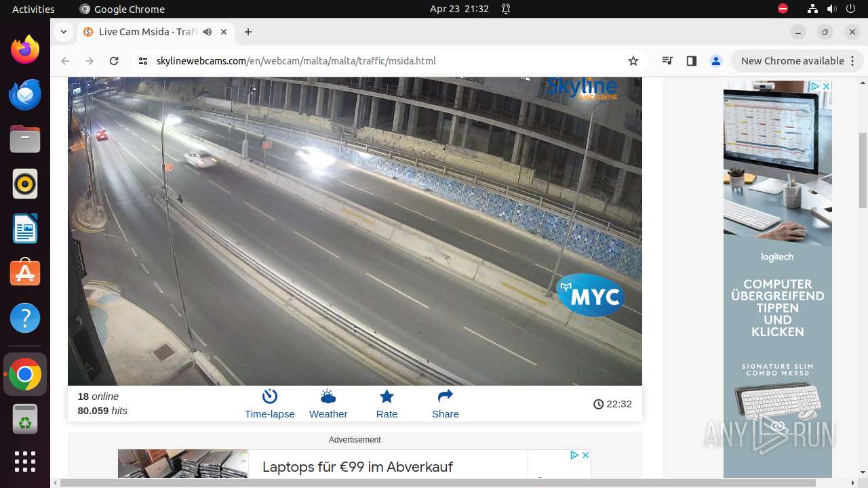
Task: Close the bottom laptop ad banner
Action: [585, 455]
